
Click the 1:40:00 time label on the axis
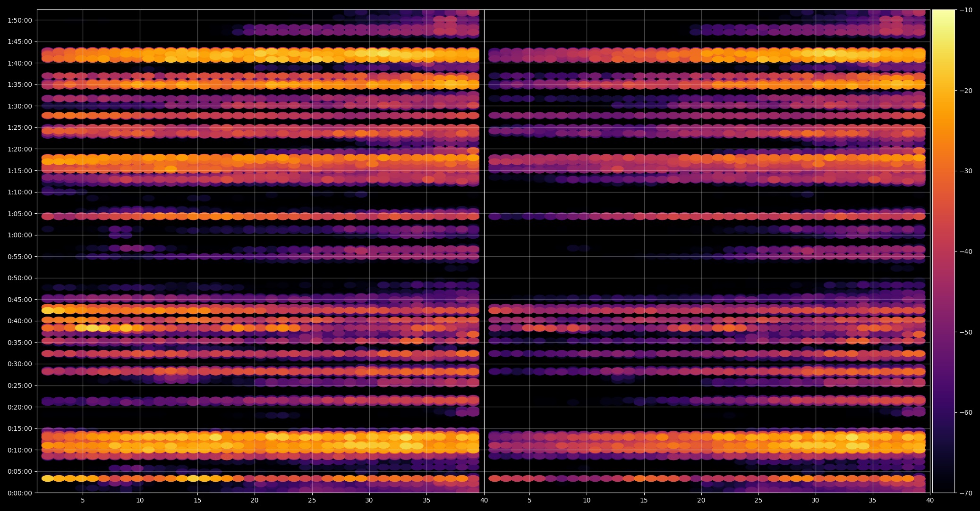click(x=19, y=63)
